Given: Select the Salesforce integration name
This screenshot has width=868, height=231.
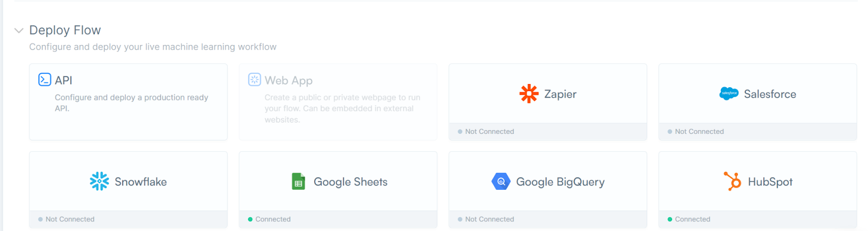Looking at the screenshot, I should (770, 94).
